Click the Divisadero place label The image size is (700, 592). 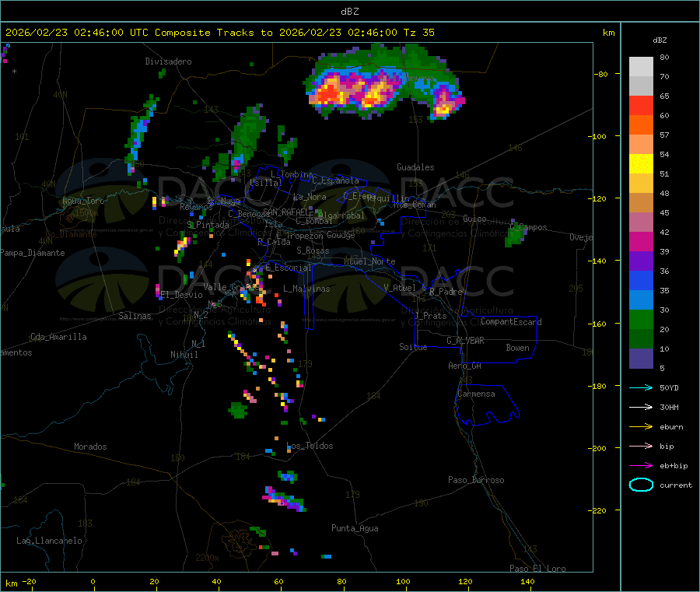pyautogui.click(x=168, y=61)
